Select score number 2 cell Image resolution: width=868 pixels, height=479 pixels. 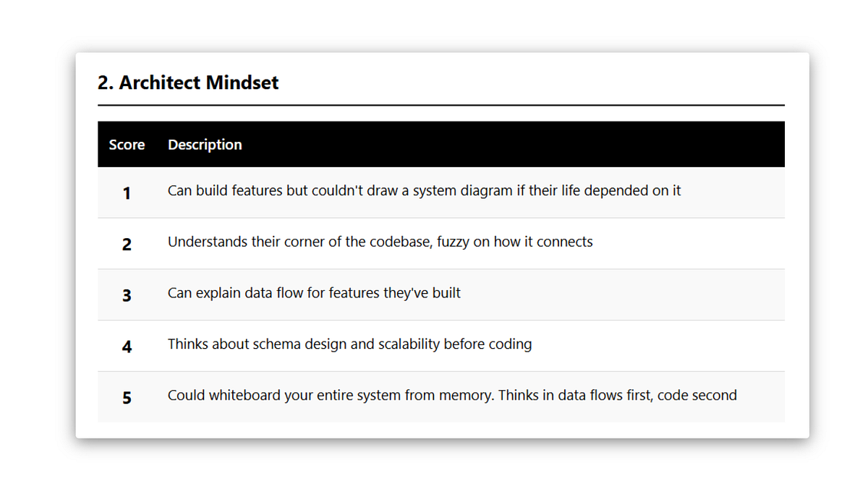[x=127, y=244]
